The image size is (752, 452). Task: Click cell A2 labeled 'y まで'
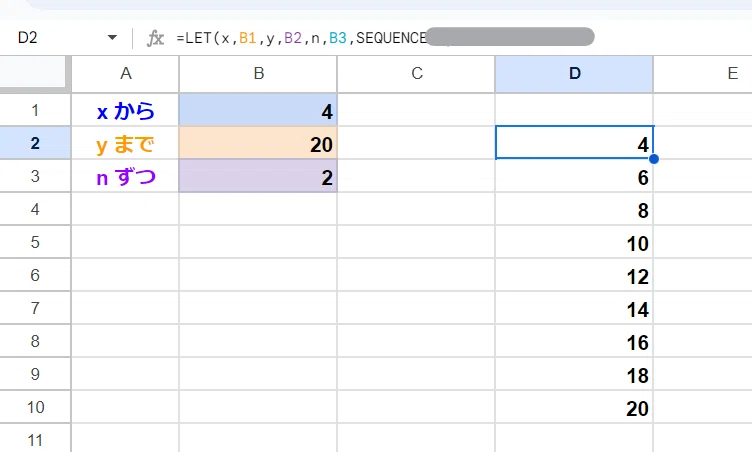[x=126, y=143]
